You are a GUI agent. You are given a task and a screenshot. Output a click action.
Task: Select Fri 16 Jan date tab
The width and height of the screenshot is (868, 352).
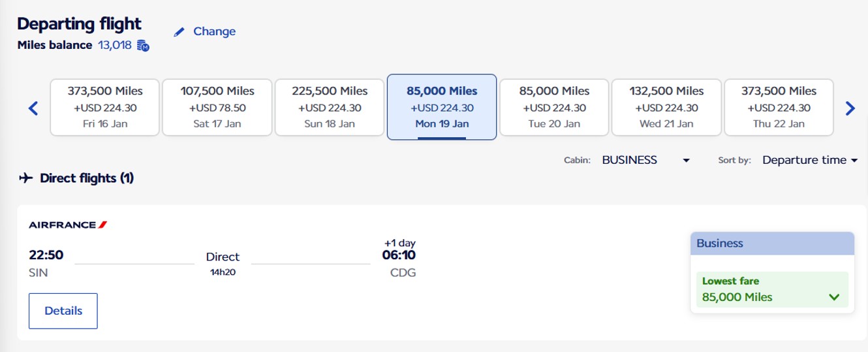point(106,108)
